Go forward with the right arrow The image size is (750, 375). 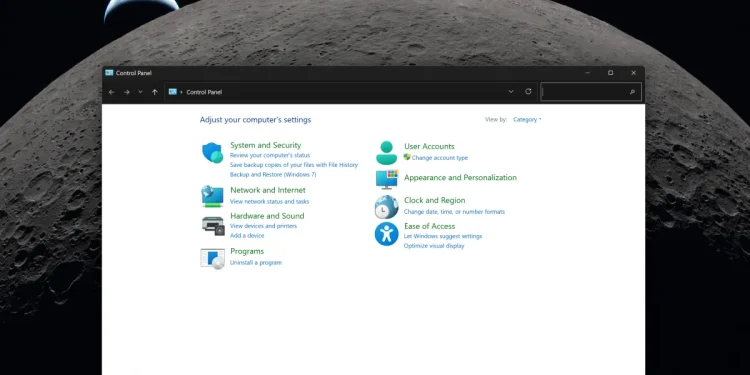pos(127,92)
